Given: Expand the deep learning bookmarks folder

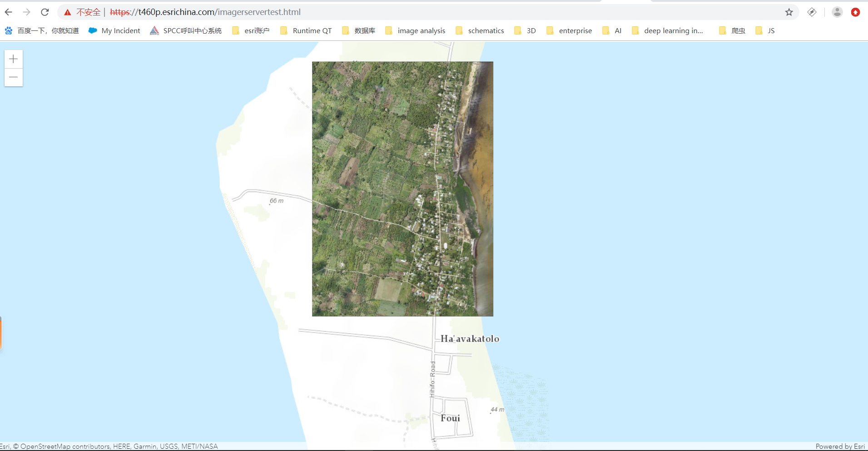Looking at the screenshot, I should click(x=673, y=30).
